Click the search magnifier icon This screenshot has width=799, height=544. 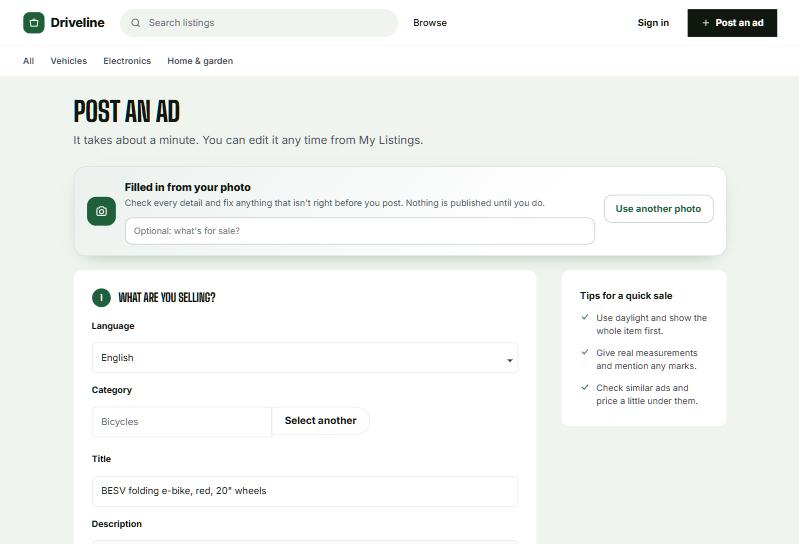pyautogui.click(x=136, y=23)
